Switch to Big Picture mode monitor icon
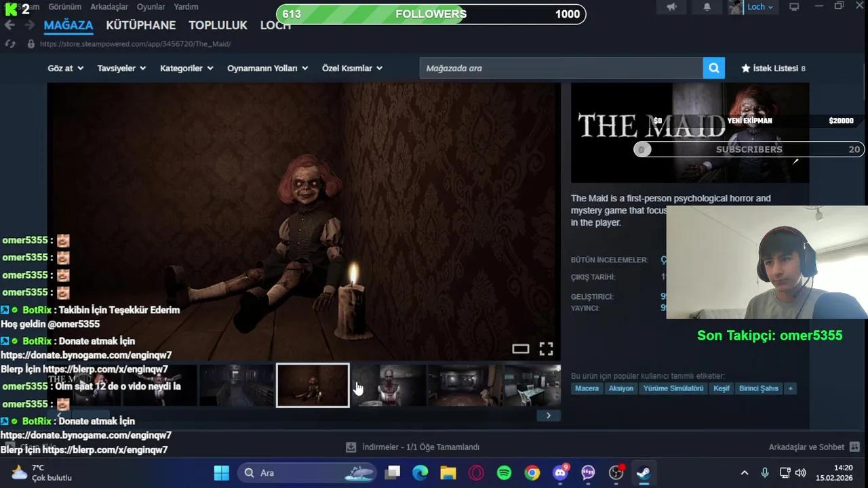Image resolution: width=868 pixels, height=488 pixels. [x=794, y=7]
